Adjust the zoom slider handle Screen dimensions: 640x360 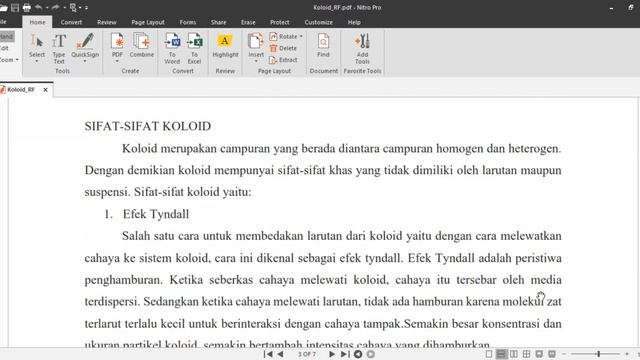[598, 354]
